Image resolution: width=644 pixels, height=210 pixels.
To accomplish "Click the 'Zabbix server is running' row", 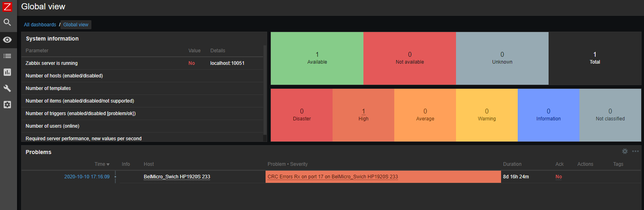I will pos(143,63).
